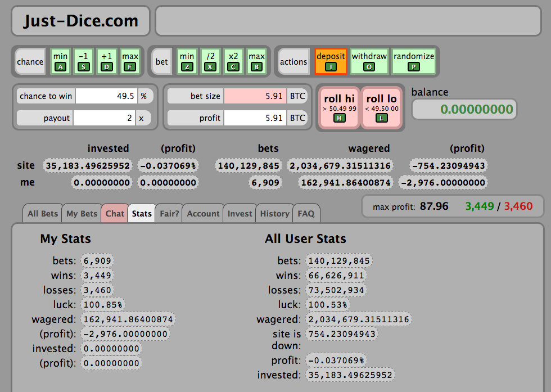Click All User Stats invested value
Screen dimensions: 551x392
[x=350, y=375]
